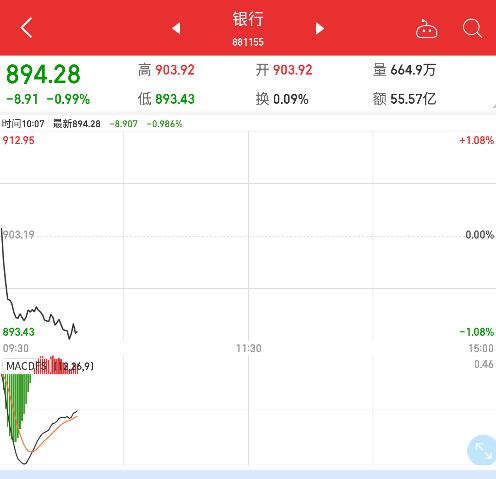Expand quote details corner triangle
This screenshot has width=496, height=479.
coord(493,106)
